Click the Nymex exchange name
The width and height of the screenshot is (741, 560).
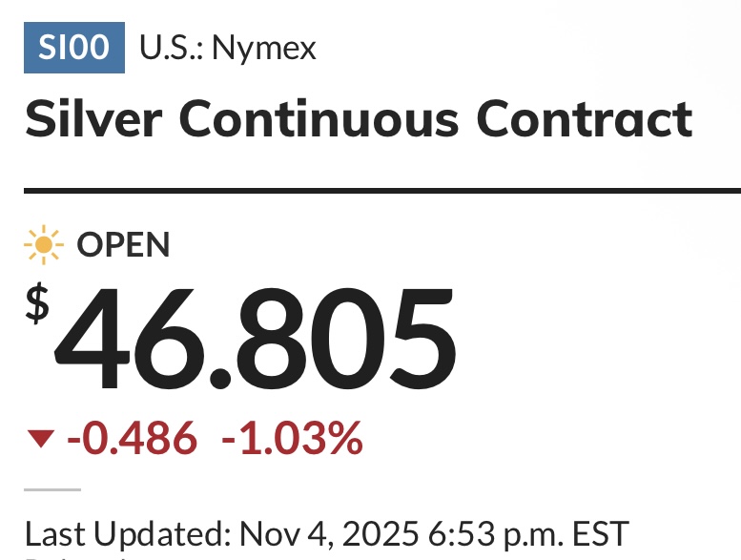[264, 48]
